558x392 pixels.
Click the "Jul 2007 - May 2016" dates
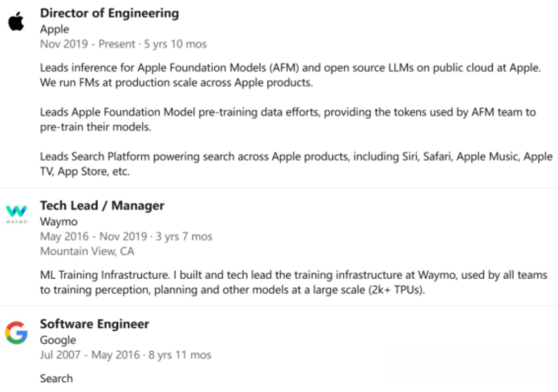pyautogui.click(x=90, y=355)
